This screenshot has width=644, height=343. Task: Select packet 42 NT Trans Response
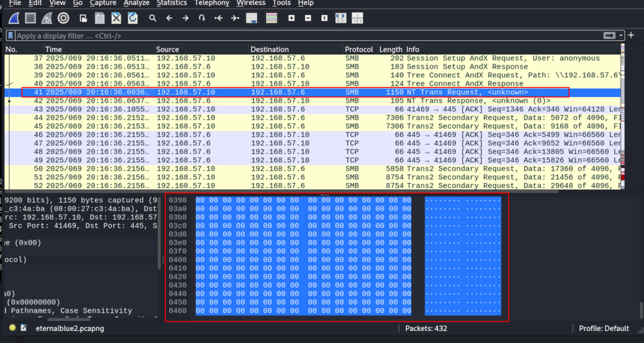click(313, 101)
